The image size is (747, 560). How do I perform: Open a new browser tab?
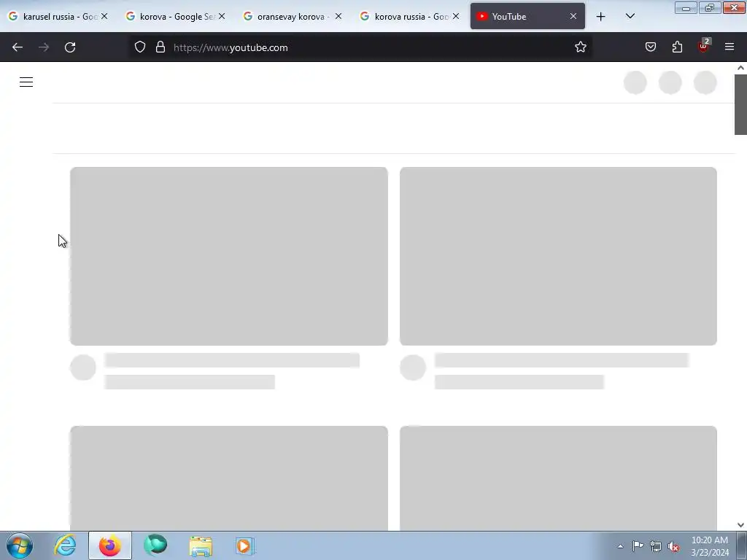coord(601,17)
